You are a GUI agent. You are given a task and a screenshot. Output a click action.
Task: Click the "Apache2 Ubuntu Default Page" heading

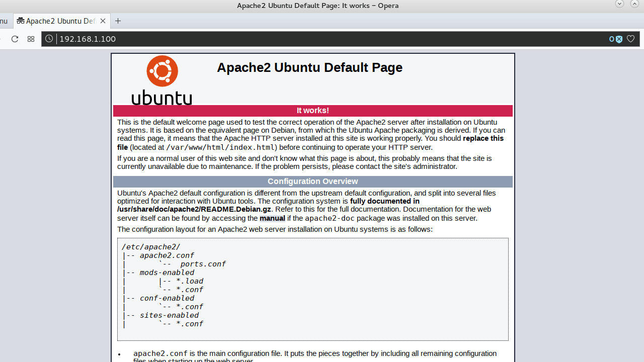309,67
